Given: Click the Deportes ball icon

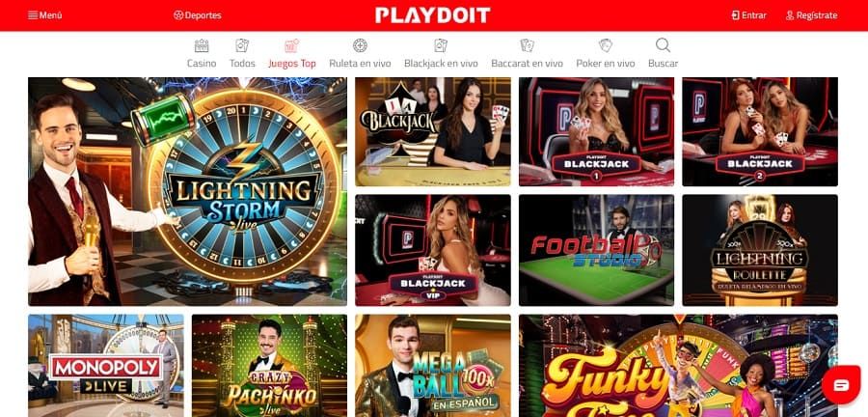Looking at the screenshot, I should click(178, 14).
